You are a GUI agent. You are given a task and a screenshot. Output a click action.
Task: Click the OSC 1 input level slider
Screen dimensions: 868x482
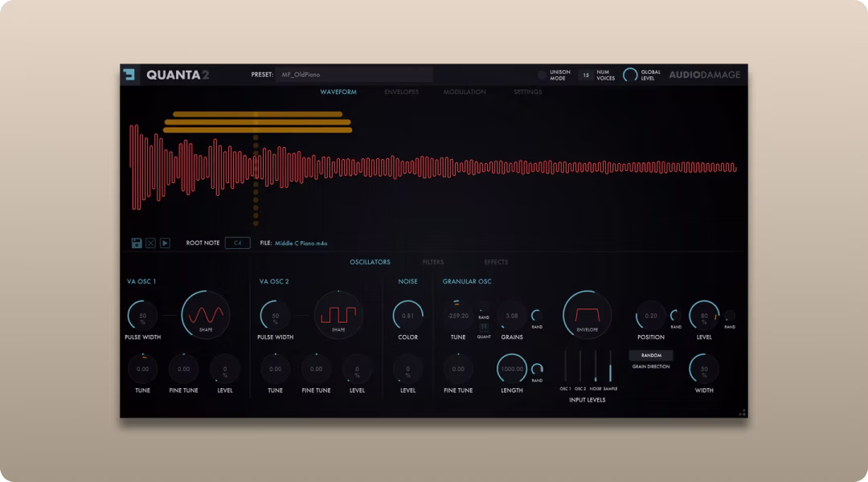[x=565, y=366]
